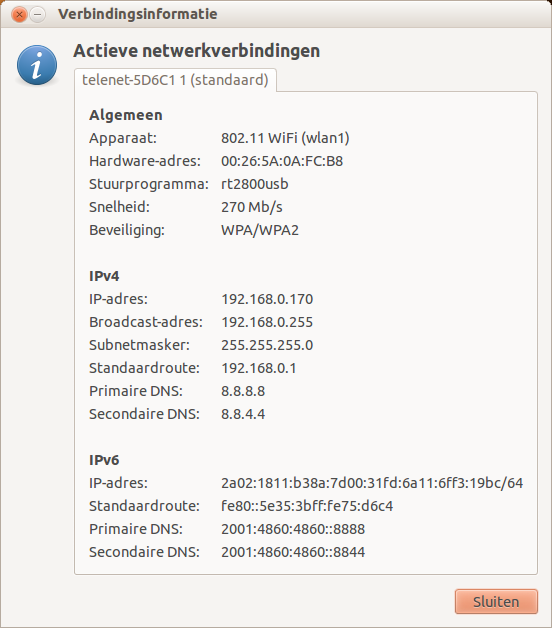Click the broadcast address 192.168.0.255
Image resolution: width=552 pixels, height=628 pixels.
point(267,322)
